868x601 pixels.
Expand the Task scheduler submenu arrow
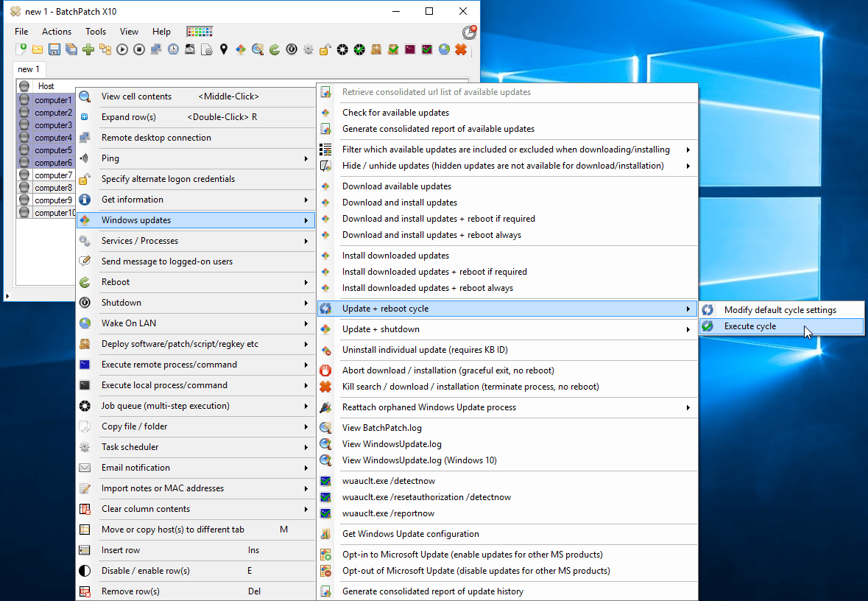(x=306, y=447)
